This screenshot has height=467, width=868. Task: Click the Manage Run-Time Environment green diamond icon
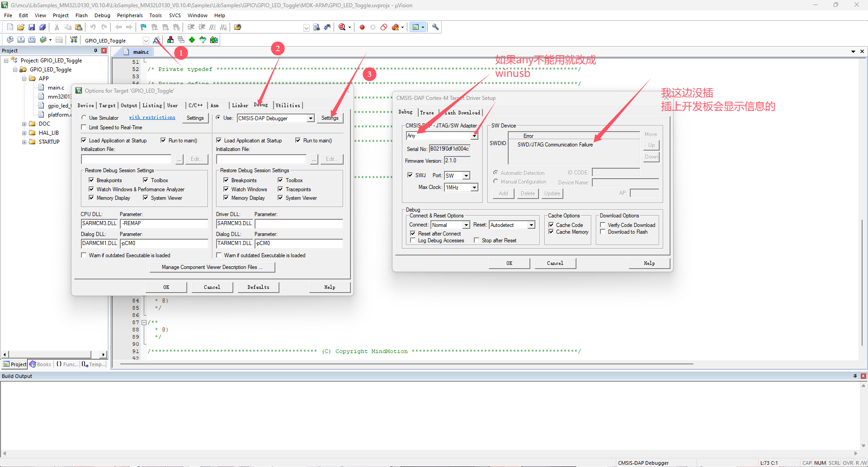[x=192, y=40]
